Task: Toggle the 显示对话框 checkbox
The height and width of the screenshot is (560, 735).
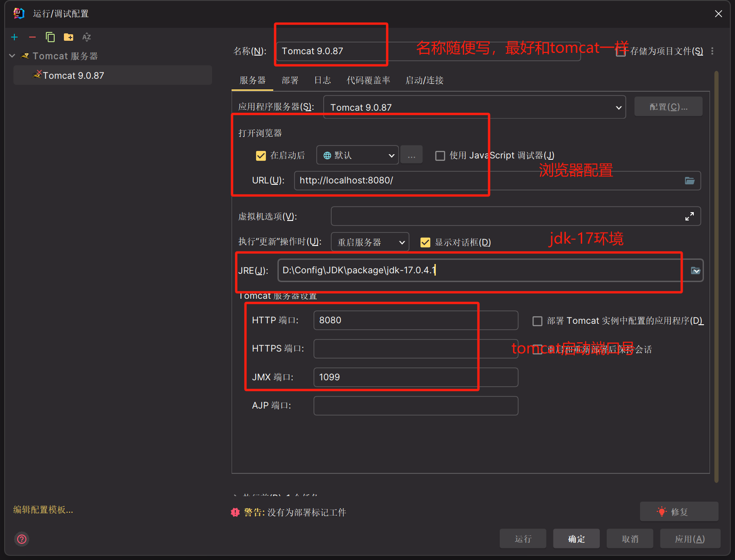Action: 425,242
